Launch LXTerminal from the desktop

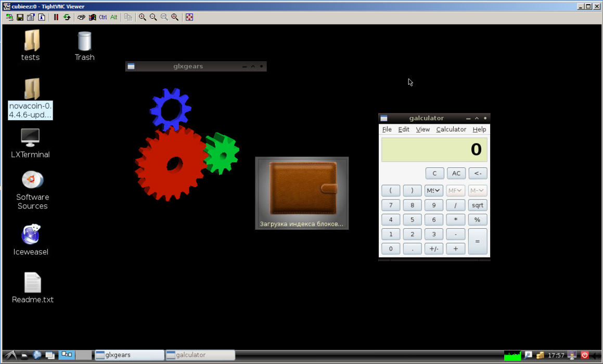[x=30, y=140]
